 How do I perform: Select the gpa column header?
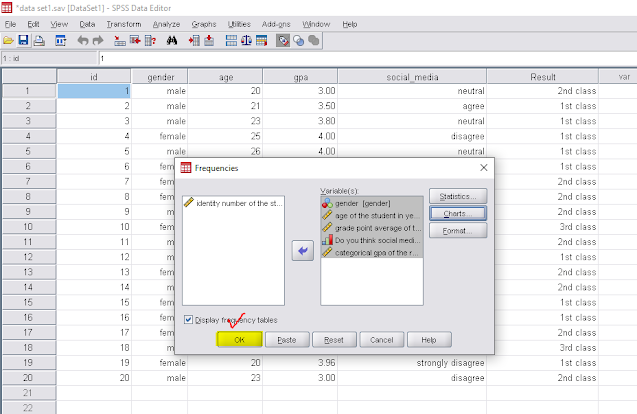tap(300, 77)
